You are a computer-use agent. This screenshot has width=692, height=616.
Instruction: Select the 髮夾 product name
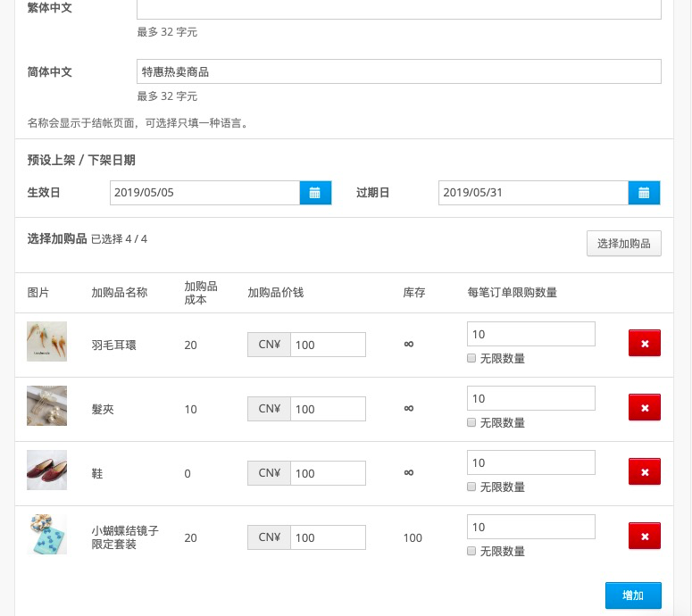click(103, 410)
